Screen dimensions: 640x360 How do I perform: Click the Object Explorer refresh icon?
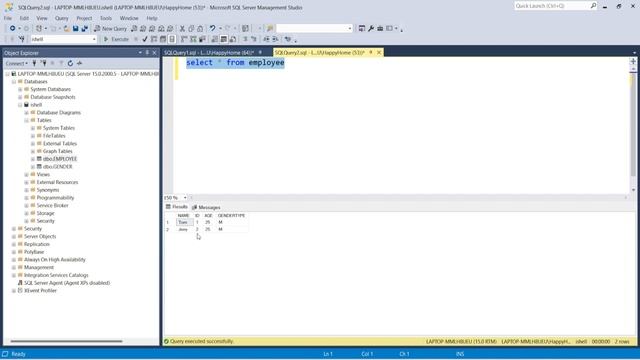[70, 63]
